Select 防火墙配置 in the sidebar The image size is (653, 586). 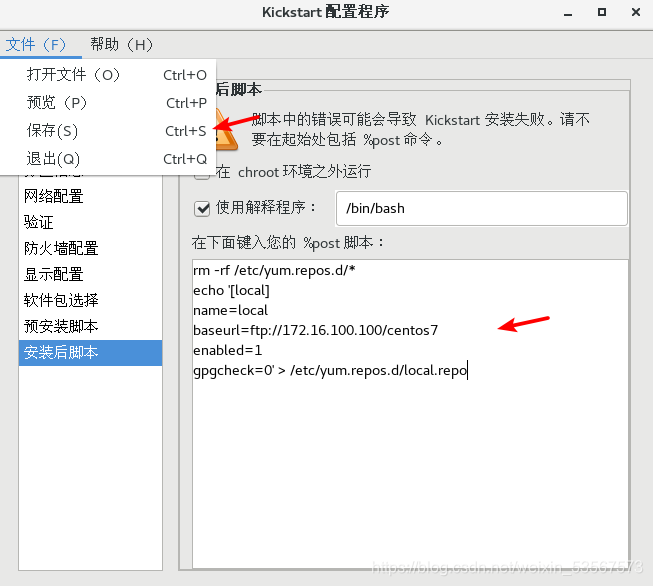click(90, 248)
